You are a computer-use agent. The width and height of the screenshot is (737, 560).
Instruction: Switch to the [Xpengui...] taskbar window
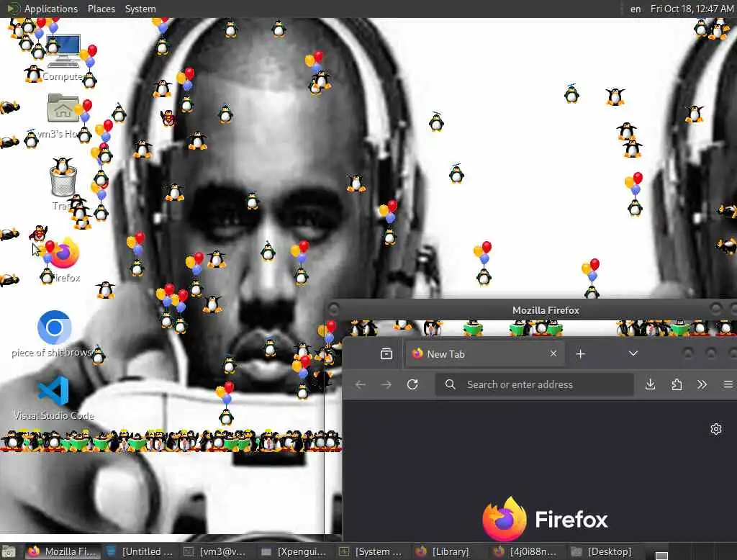(x=295, y=551)
